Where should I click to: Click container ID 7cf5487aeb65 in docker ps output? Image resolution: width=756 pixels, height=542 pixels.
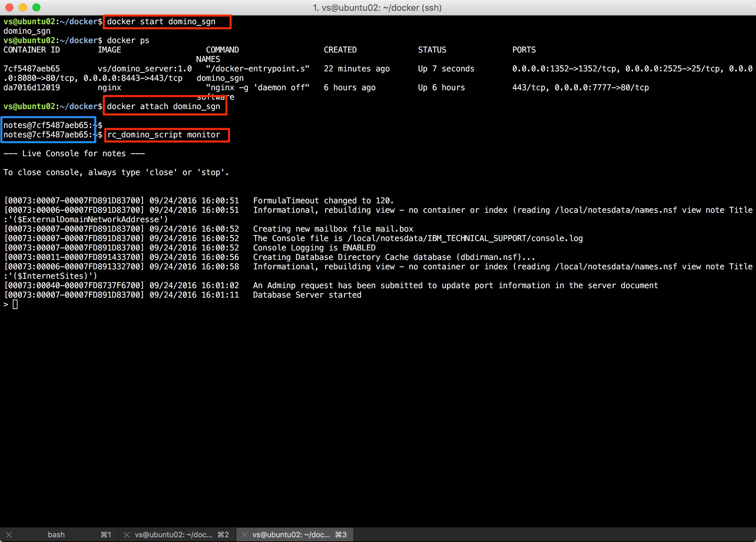[x=32, y=69]
